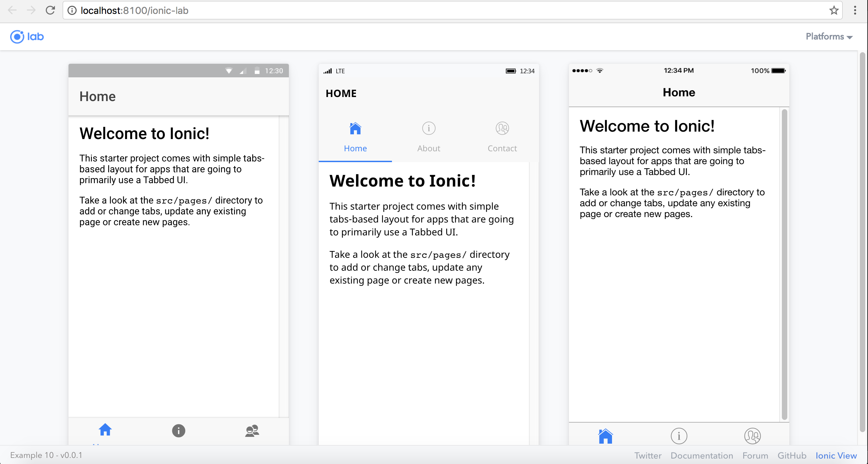This screenshot has height=464, width=868.
Task: Click Welcome to Ionic! heading in iOS preview
Action: click(647, 126)
